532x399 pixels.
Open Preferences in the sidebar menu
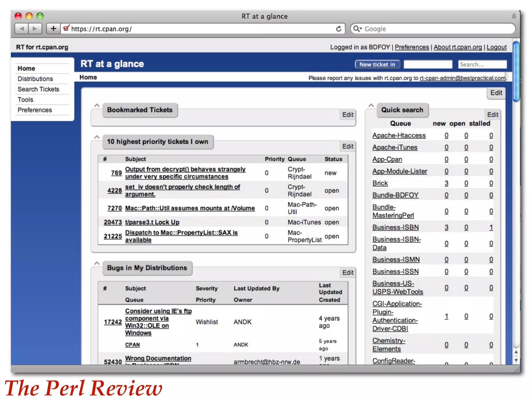[35, 110]
